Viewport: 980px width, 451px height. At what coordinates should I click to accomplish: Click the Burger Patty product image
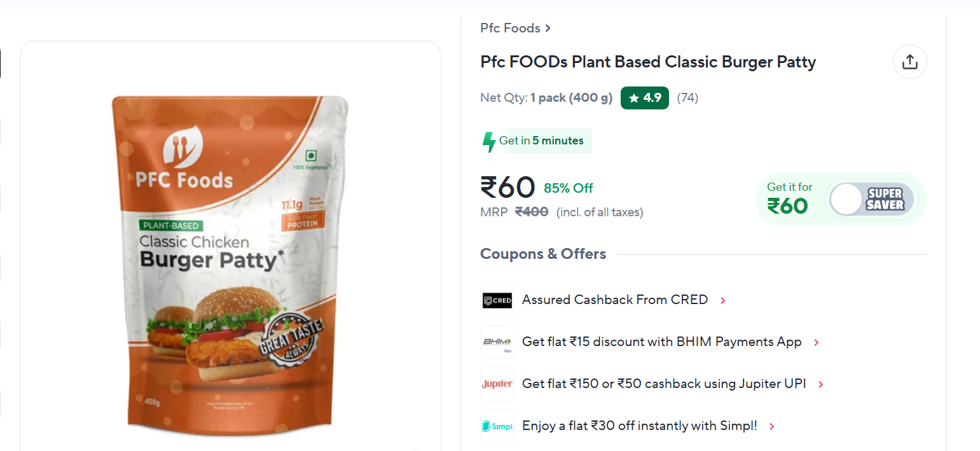230,254
